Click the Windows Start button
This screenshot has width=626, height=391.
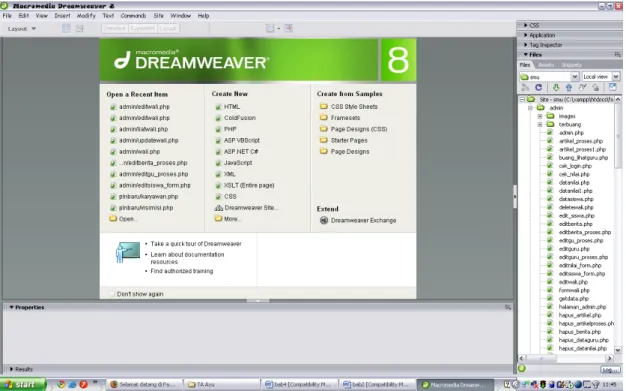[23, 384]
